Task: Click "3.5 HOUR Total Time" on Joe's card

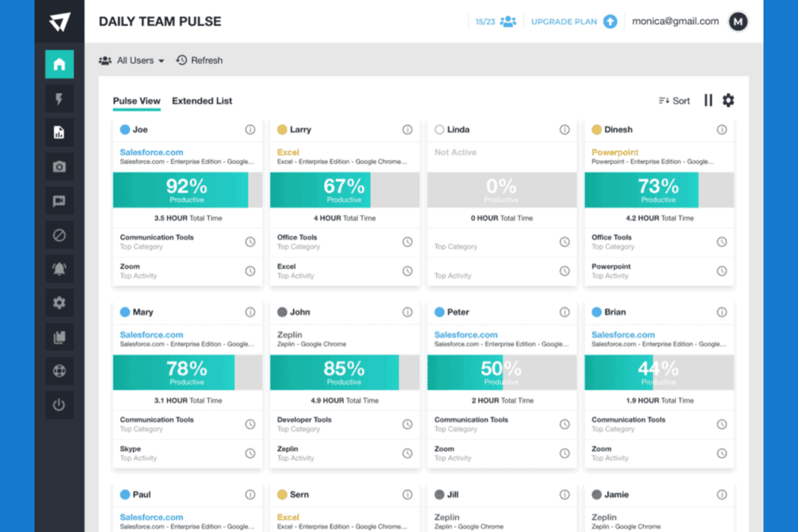Action: click(x=188, y=218)
